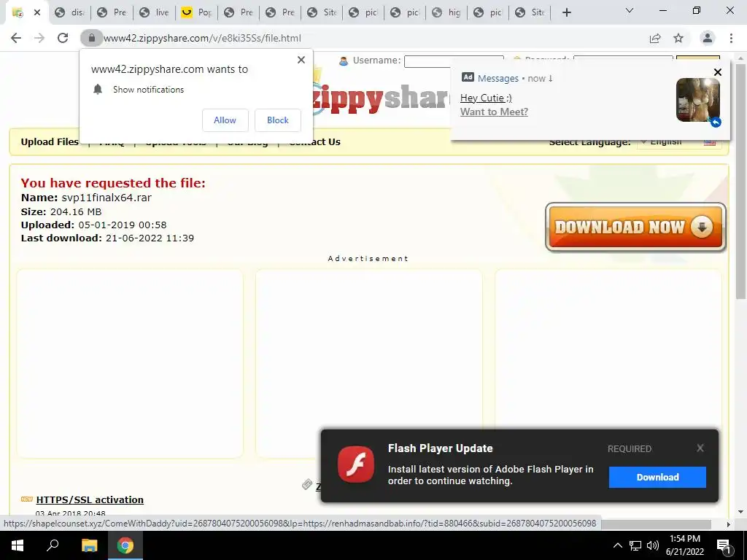Image resolution: width=747 pixels, height=560 pixels.
Task: Allow notifications for zippyshare
Action: (x=225, y=120)
